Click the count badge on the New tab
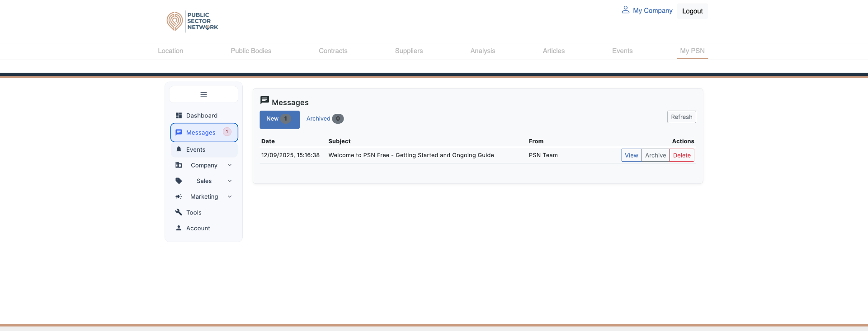 coord(286,119)
